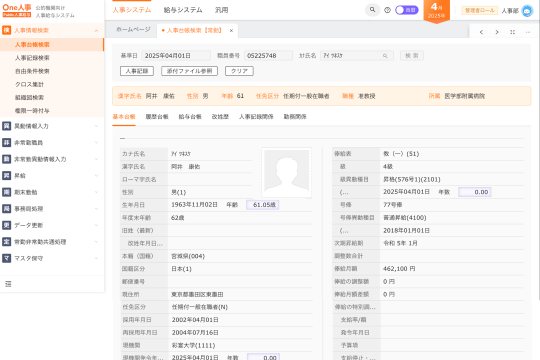Click the 基準日 date field
Viewport: 540px width, 360px height.
(176, 56)
